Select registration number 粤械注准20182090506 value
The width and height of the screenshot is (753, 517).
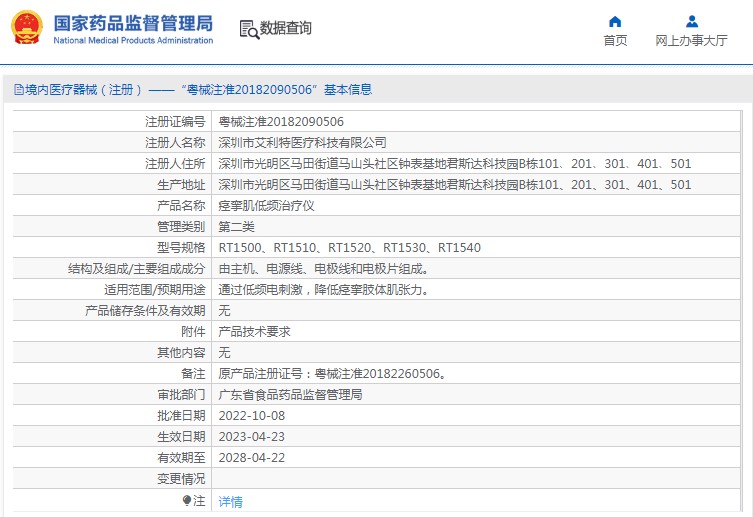click(281, 121)
